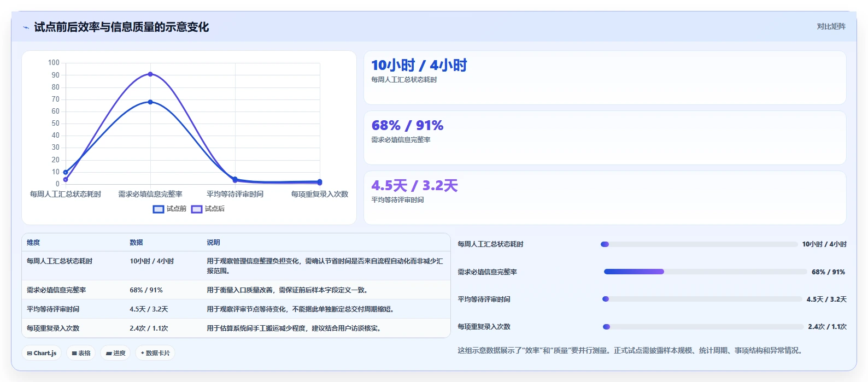Click progress bar for 每项重复录入次数
Screen dimensions: 868x382
(703, 327)
